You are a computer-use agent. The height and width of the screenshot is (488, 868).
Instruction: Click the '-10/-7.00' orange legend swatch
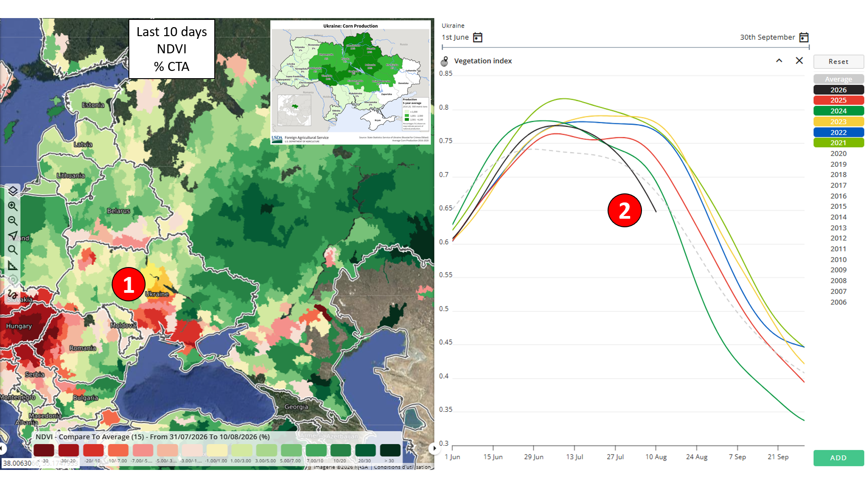[118, 450]
